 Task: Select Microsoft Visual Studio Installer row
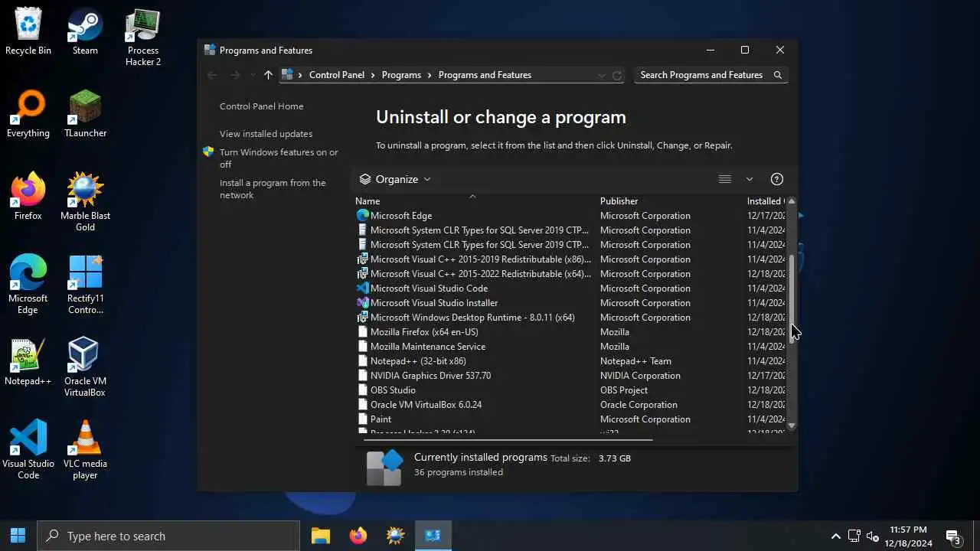tap(570, 303)
